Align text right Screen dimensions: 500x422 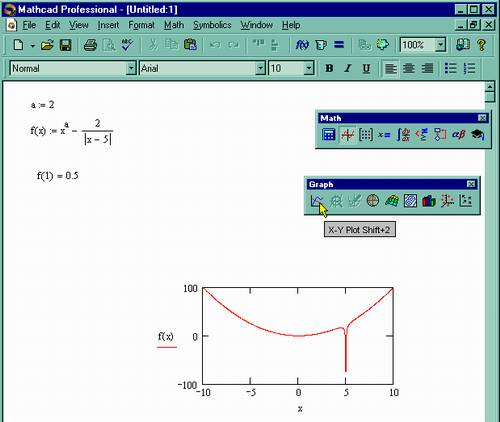tap(427, 68)
